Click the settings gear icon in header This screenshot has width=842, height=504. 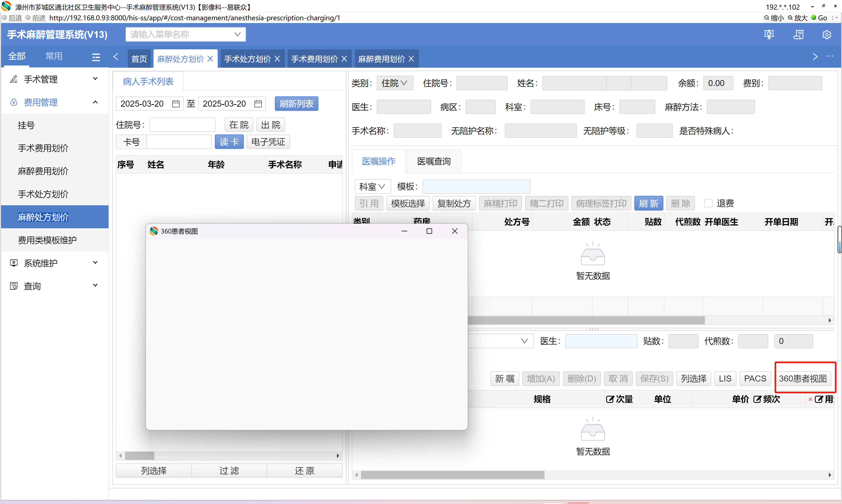(x=826, y=35)
